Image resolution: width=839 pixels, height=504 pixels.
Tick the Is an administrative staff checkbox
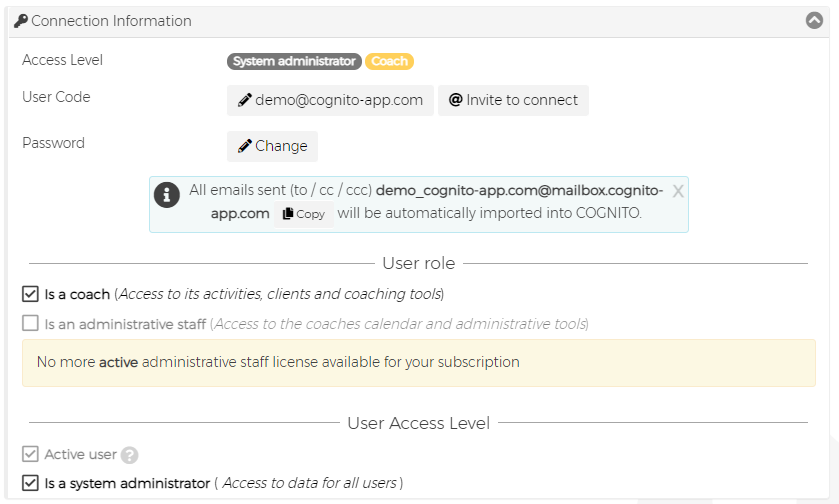31,323
